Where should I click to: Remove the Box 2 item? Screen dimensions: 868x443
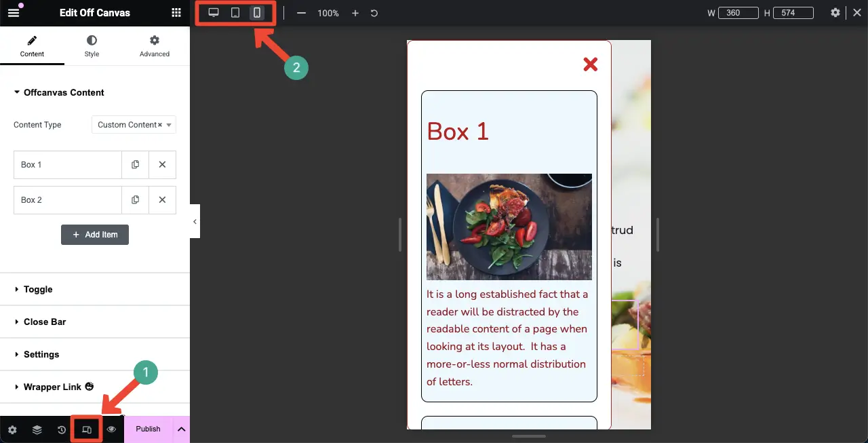pyautogui.click(x=163, y=200)
